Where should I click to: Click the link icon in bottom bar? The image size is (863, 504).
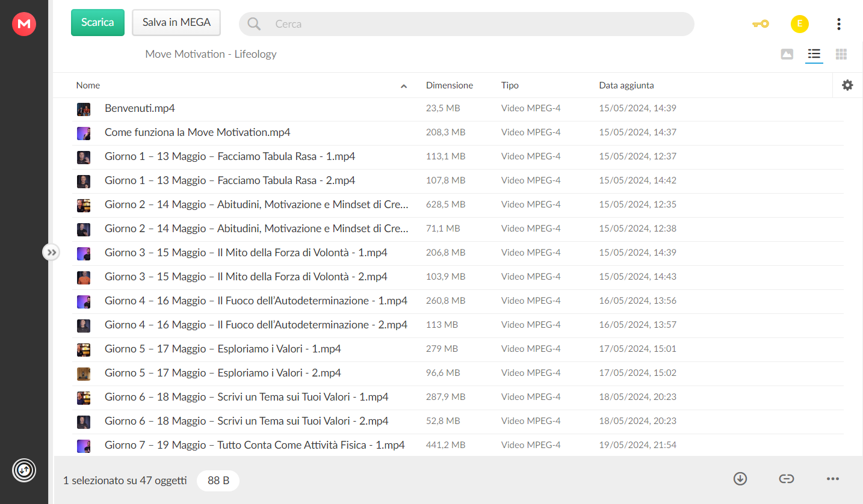click(x=787, y=479)
